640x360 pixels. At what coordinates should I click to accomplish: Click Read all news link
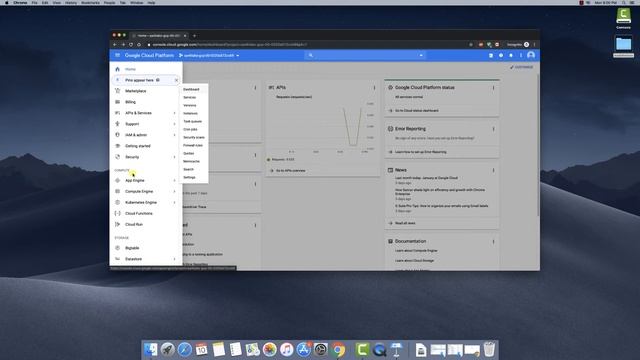pos(405,223)
